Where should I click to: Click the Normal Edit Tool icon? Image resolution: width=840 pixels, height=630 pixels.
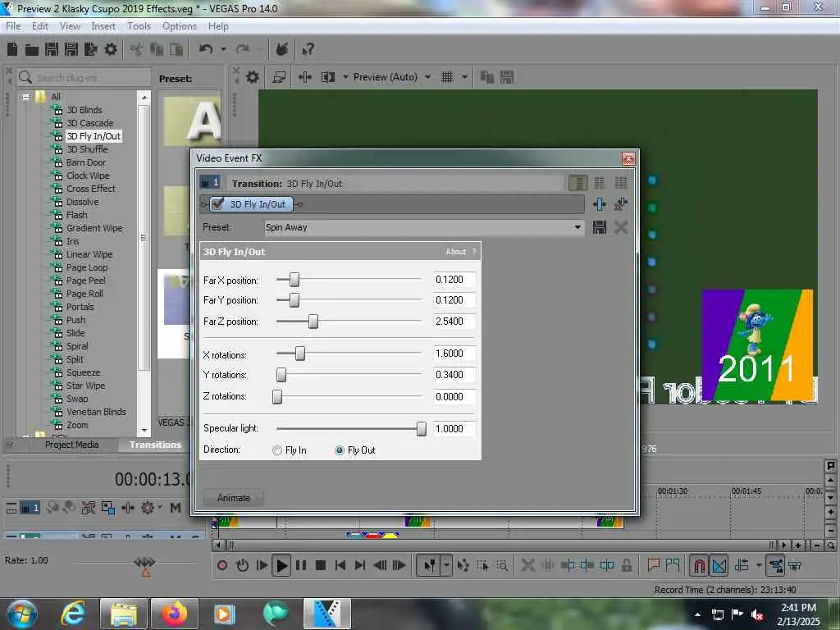click(x=430, y=565)
